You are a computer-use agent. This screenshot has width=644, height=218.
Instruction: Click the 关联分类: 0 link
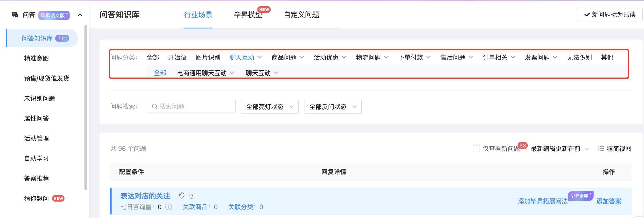pos(246,207)
